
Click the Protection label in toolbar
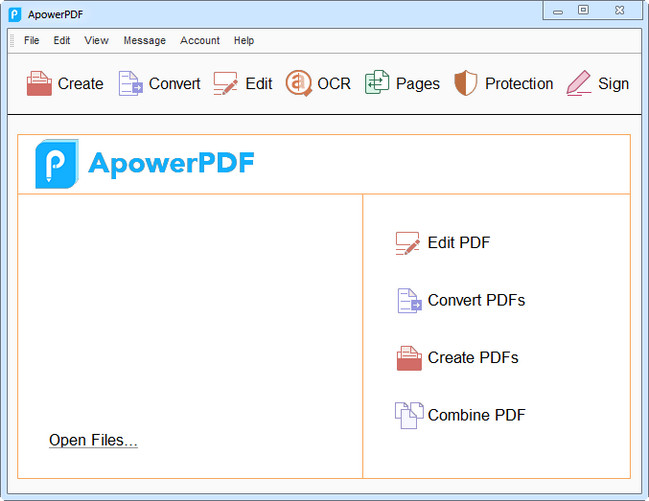tap(519, 84)
